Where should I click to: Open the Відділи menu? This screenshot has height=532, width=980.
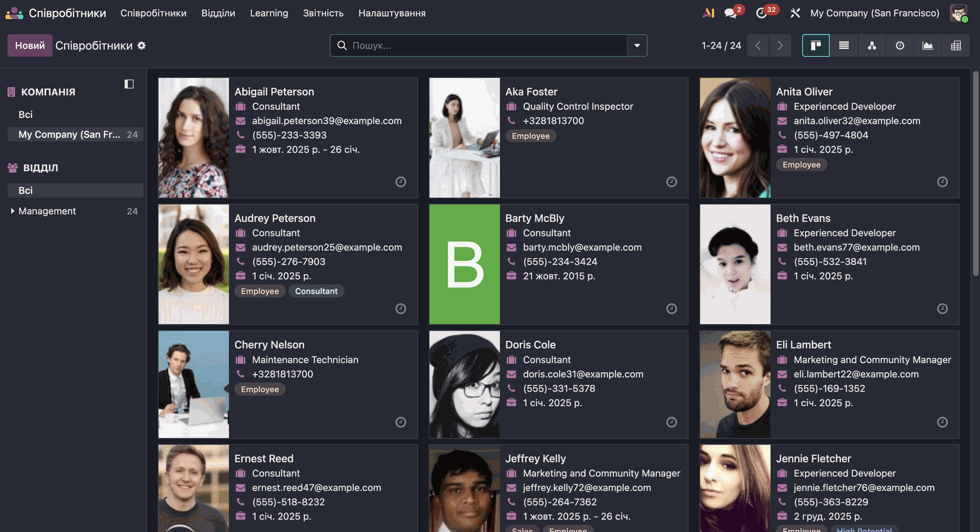[218, 13]
